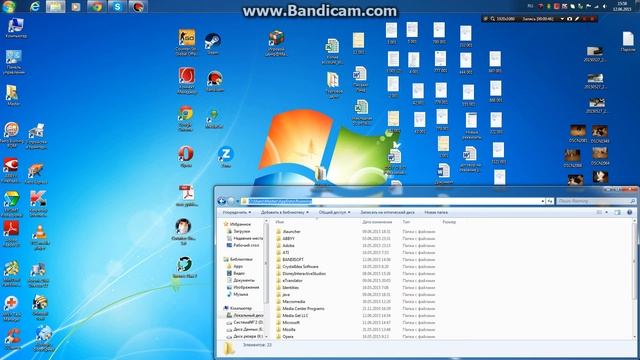
Task: Open the Добавить в библиотеку dropdown
Action: [x=284, y=212]
